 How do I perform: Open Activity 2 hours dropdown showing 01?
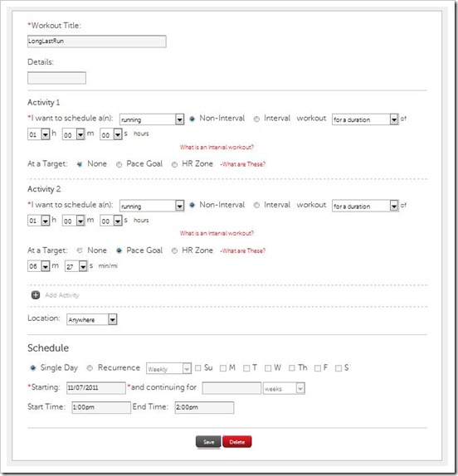coord(38,221)
